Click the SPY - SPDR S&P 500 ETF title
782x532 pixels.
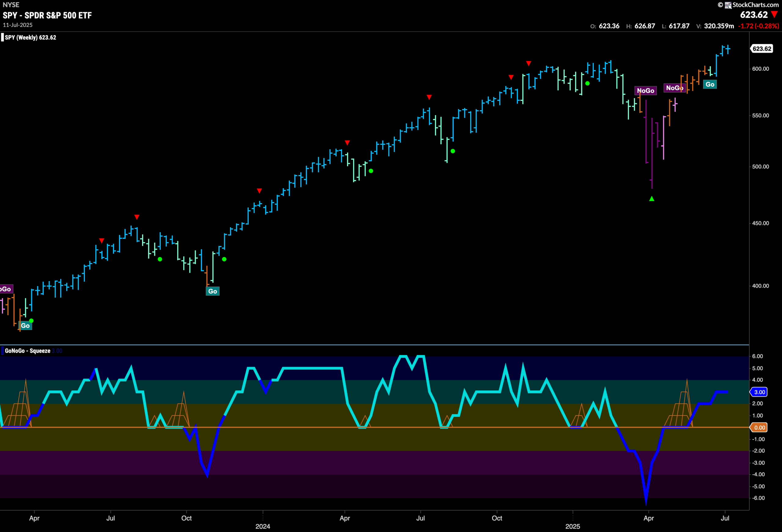tap(46, 15)
